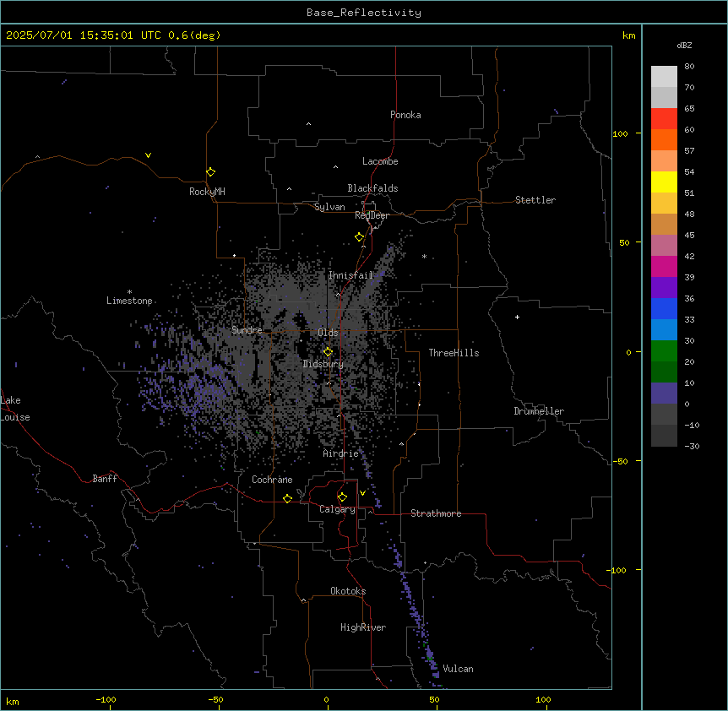Click the HighRiver town label
This screenshot has width=728, height=711.
coord(363,627)
